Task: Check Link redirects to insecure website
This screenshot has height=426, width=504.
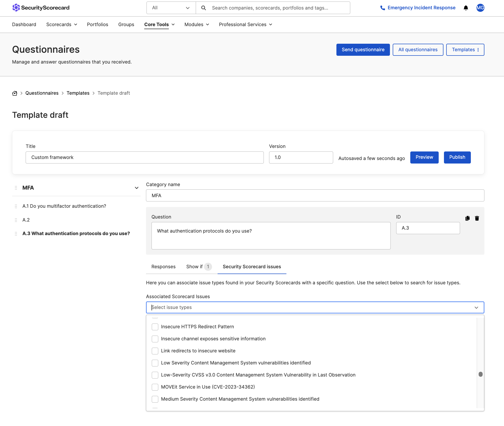Action: [x=155, y=351]
